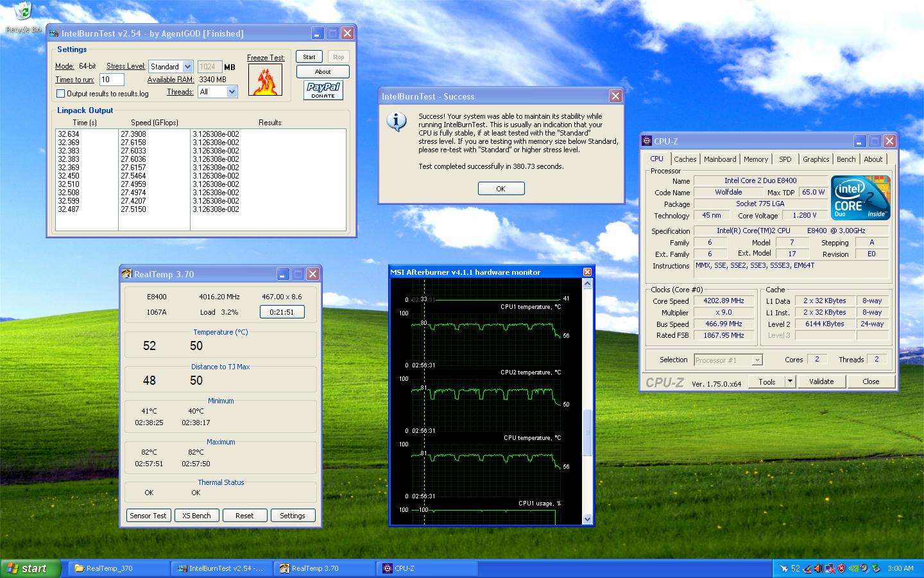Click the MSI Afterburner graph tray icon

coord(807,568)
